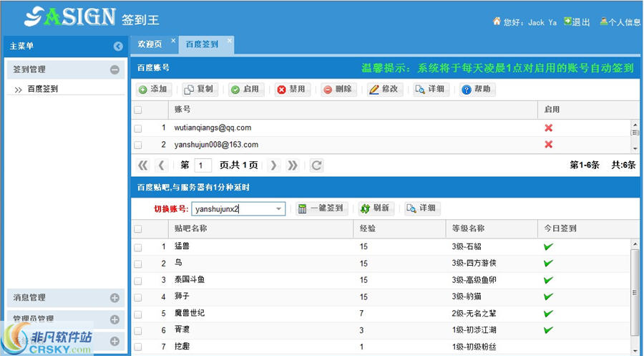
Task: Click account list scrollbar up arrow
Action: 635,123
